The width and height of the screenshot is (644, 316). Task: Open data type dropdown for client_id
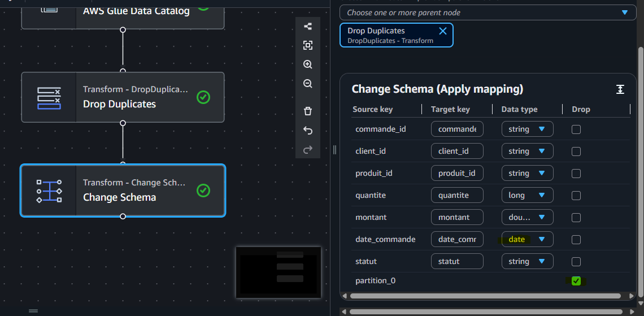[x=528, y=151]
